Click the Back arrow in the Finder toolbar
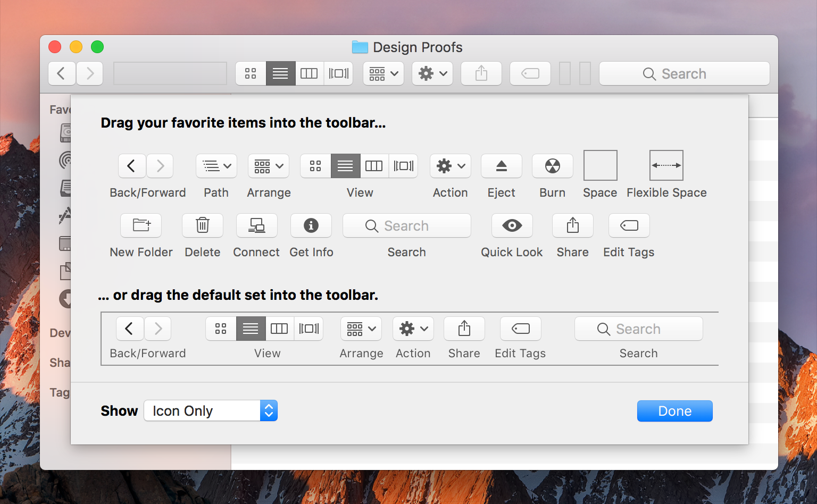817x504 pixels. pos(62,73)
